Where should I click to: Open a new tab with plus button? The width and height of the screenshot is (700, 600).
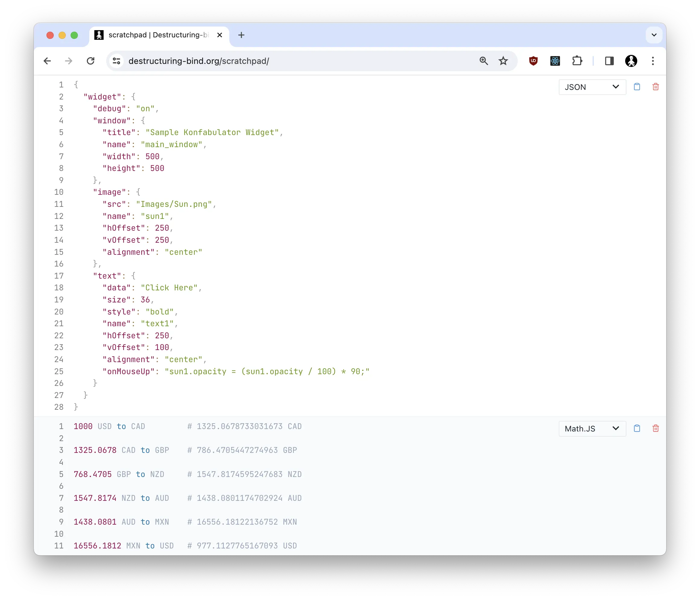point(241,35)
